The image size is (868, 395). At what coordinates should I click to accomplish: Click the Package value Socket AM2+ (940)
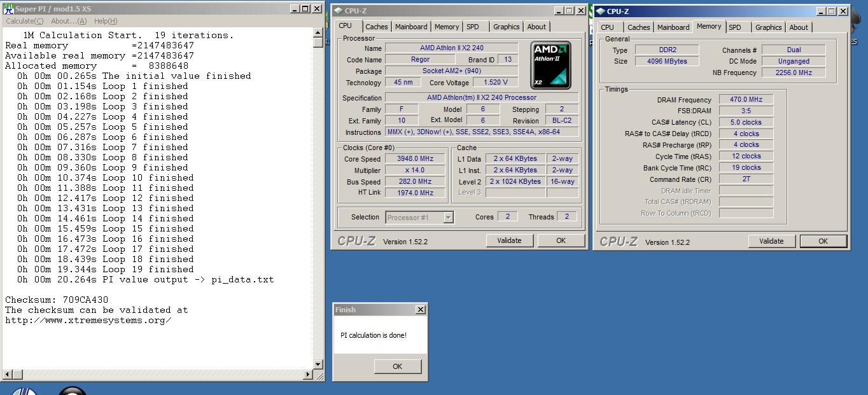[x=451, y=71]
